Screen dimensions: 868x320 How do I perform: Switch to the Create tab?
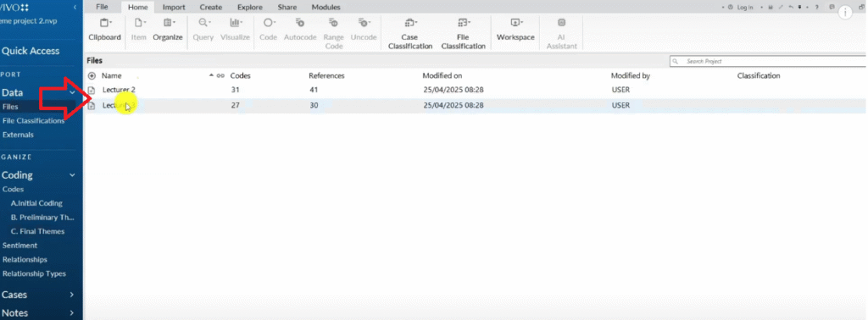point(211,7)
